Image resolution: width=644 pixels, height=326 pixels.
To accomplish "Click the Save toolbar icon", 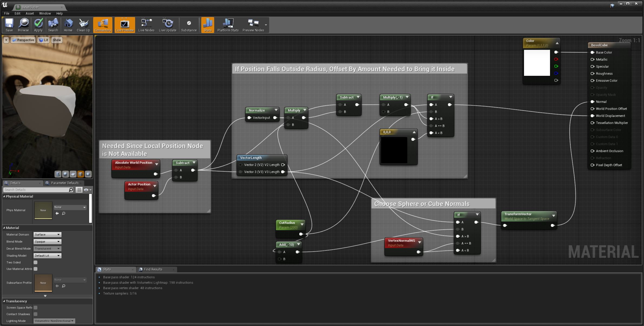I will (x=9, y=25).
